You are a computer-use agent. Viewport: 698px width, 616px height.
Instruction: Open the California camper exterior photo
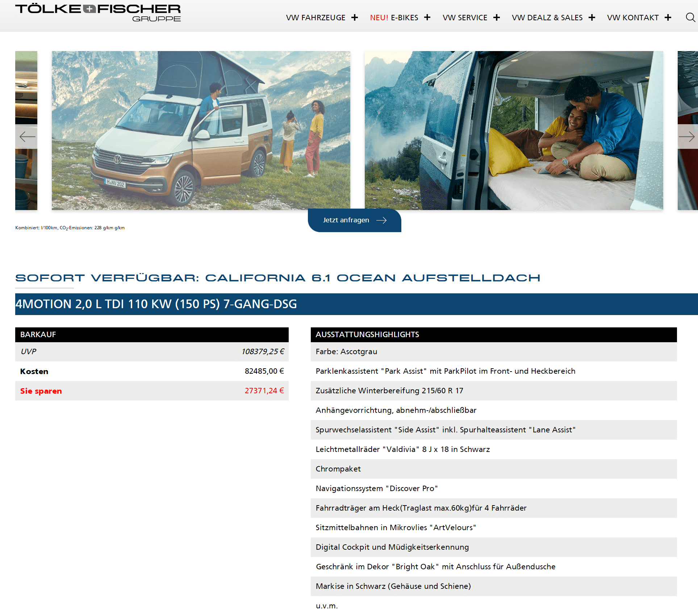click(201, 130)
